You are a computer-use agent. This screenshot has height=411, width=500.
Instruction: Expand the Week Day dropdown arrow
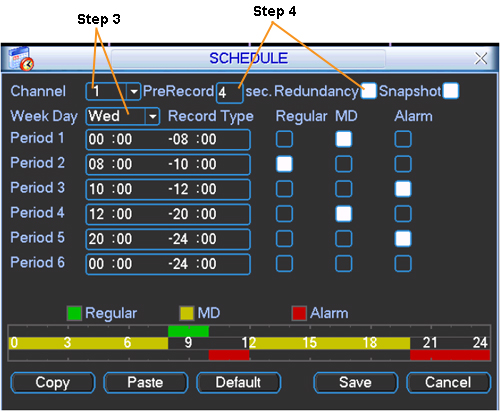coord(152,116)
